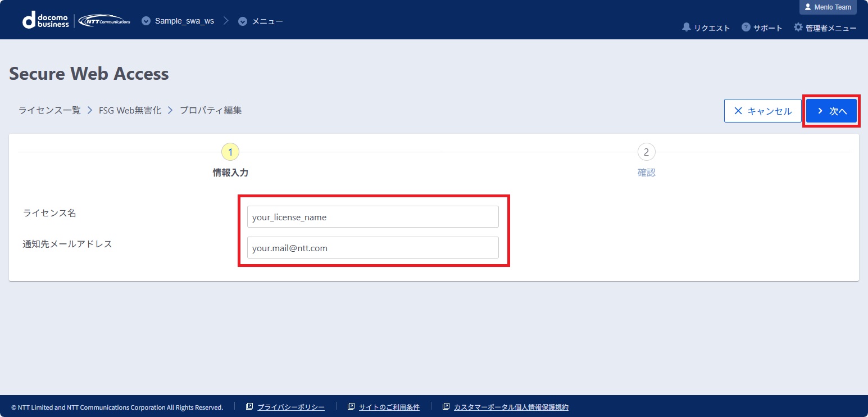Screen dimensions: 868x417
Task: Click the ライセンス名 input field
Action: coord(373,217)
